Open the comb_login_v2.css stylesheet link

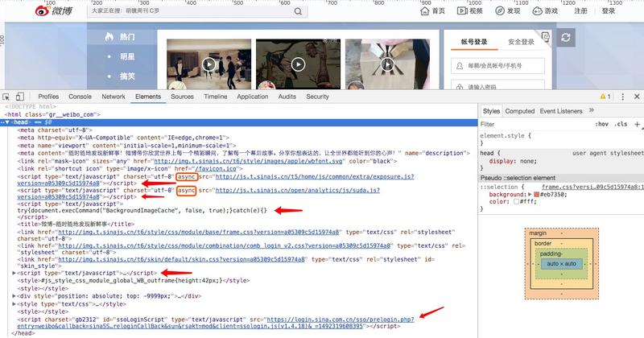224,245
